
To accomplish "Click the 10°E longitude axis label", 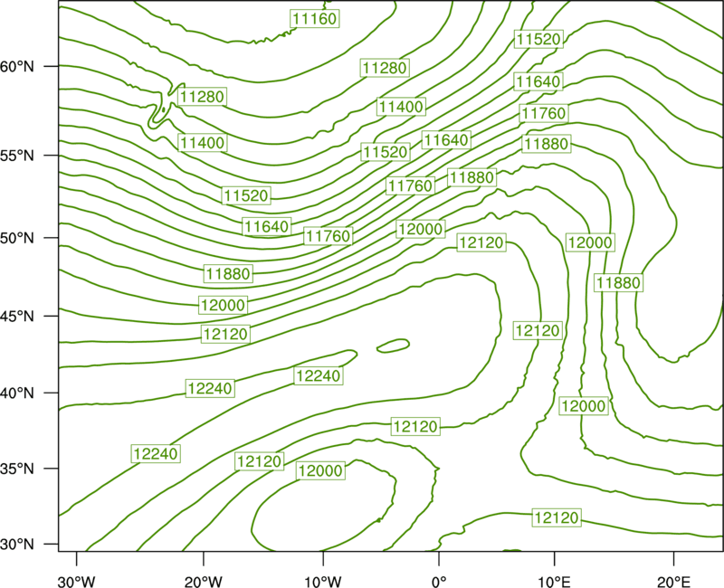I will coord(554,582).
